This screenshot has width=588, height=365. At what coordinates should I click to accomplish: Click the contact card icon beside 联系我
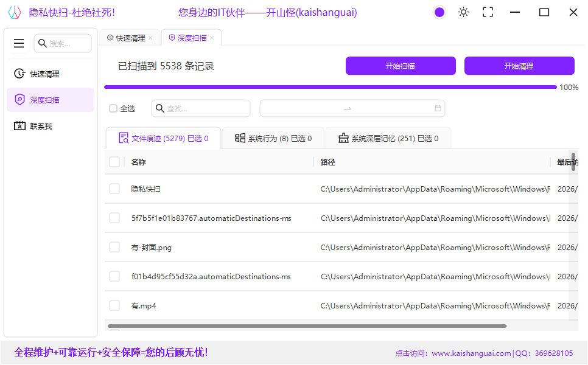click(x=19, y=126)
